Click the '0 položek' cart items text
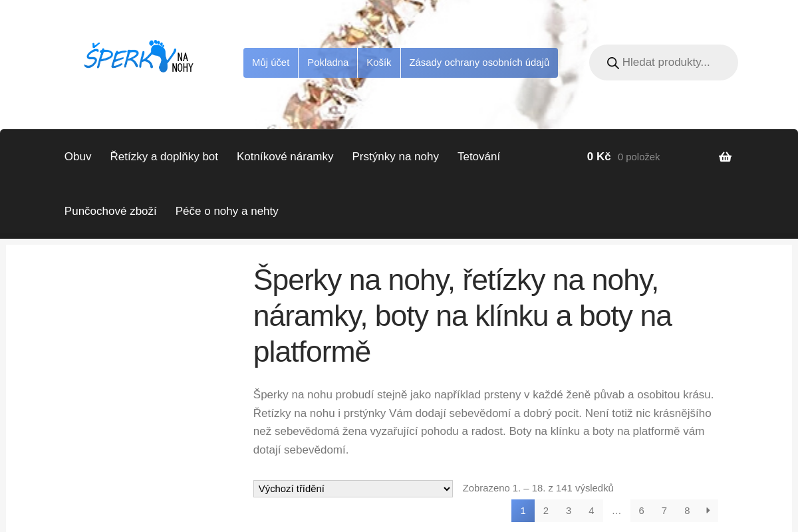The width and height of the screenshot is (798, 532). (x=639, y=157)
